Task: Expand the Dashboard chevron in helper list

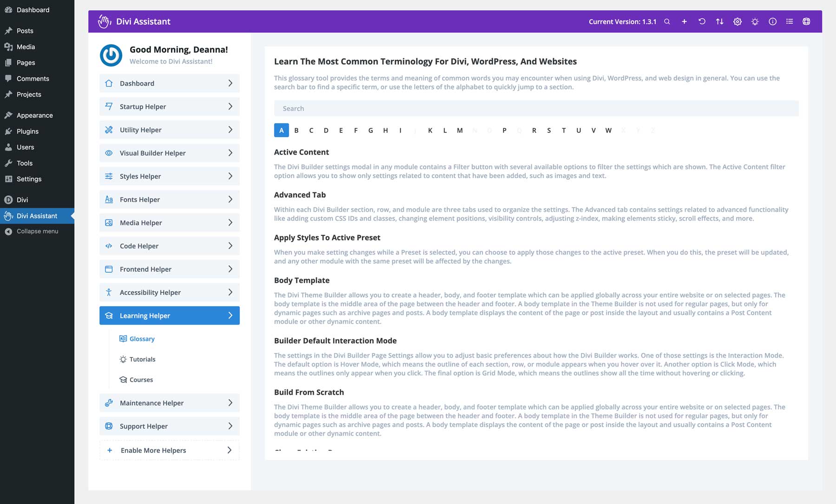Action: click(230, 83)
